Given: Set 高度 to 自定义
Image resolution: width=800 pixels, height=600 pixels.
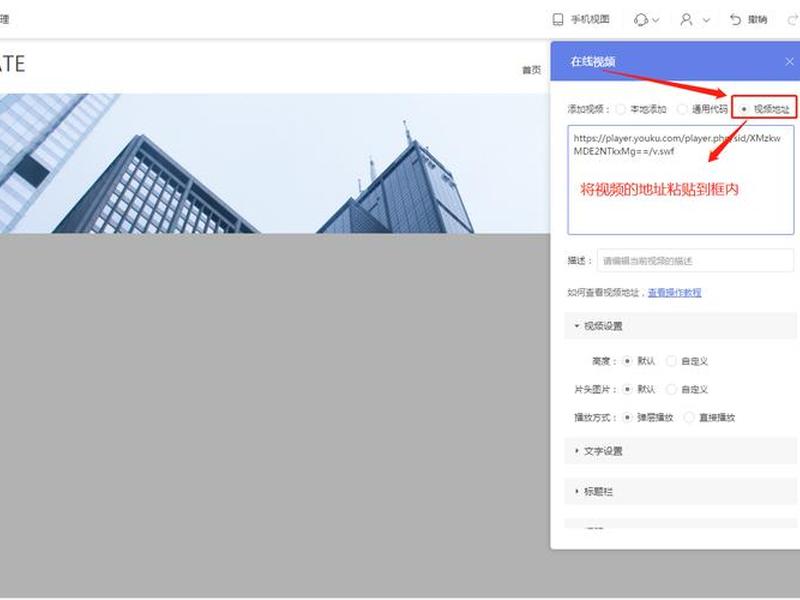Looking at the screenshot, I should 671,361.
